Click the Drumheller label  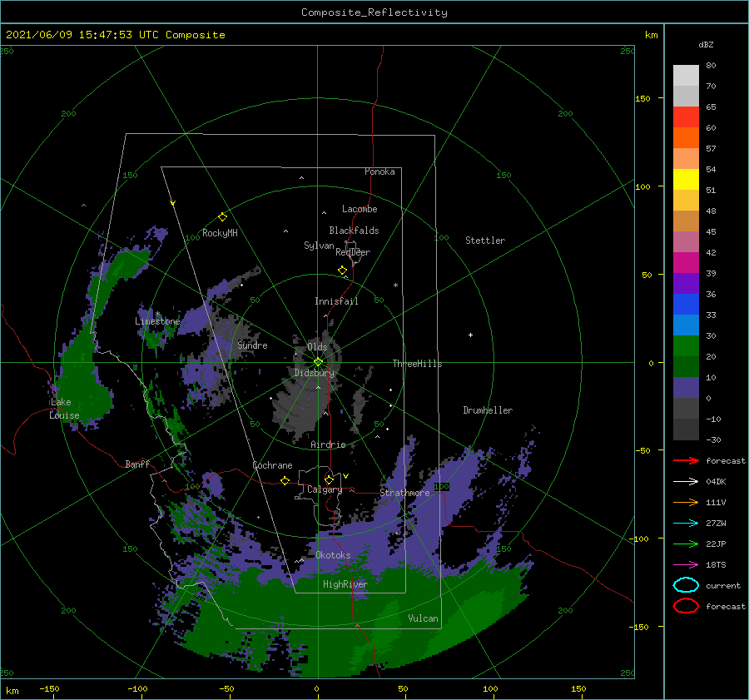488,410
